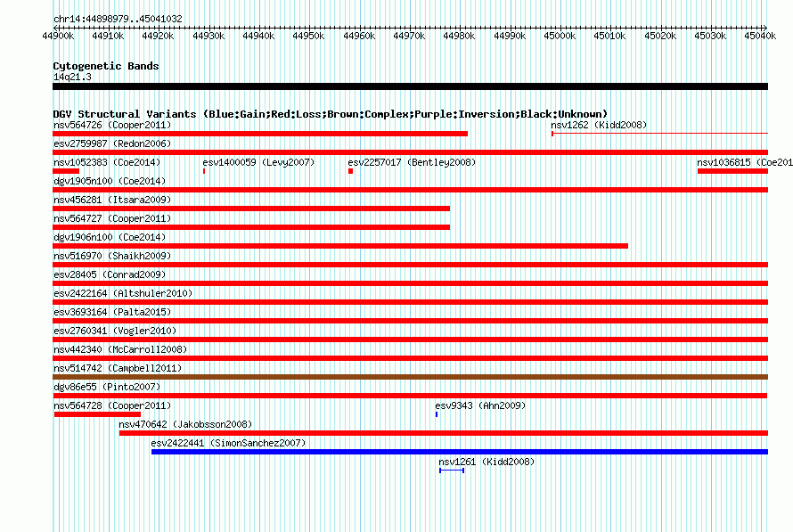Click esv2422164 (Altshuler2010) label

point(123,293)
